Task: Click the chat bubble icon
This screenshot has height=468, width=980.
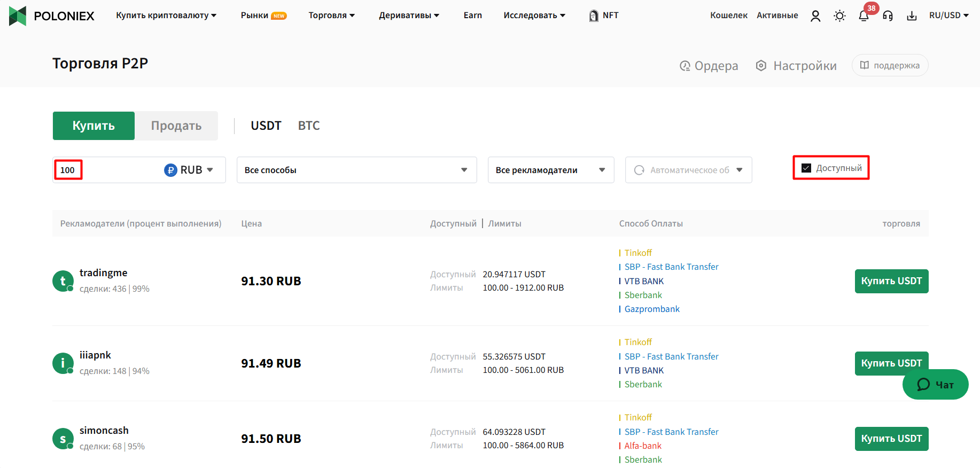Action: (x=923, y=385)
